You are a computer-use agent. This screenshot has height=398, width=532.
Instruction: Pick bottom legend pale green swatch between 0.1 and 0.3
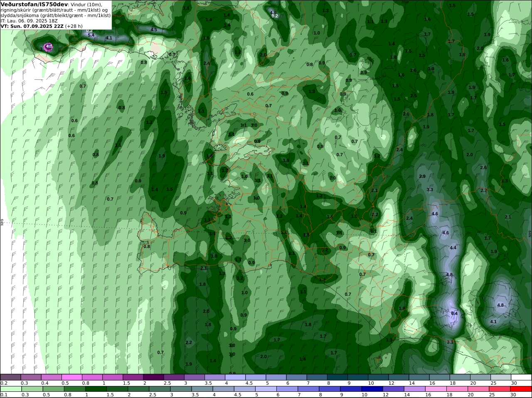tap(10, 389)
